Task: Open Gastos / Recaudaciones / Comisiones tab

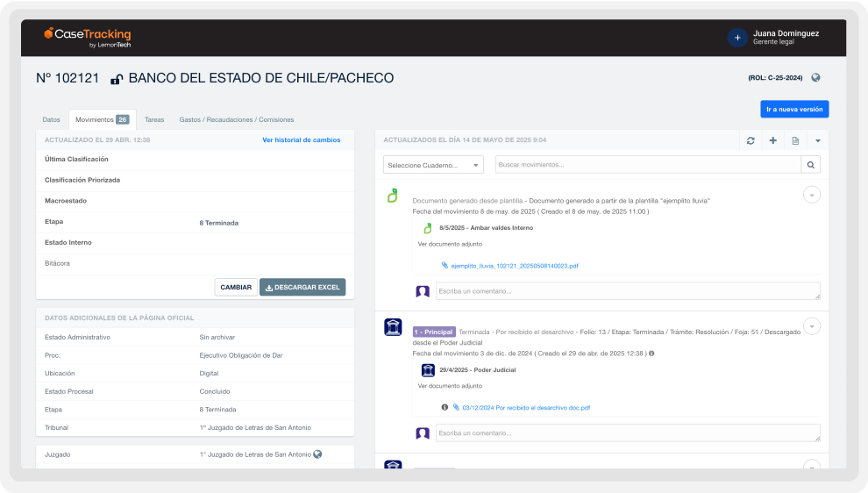Action: pyautogui.click(x=236, y=119)
